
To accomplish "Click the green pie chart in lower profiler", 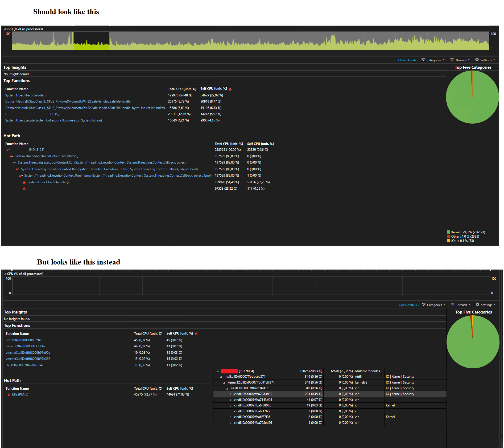I will (473, 342).
